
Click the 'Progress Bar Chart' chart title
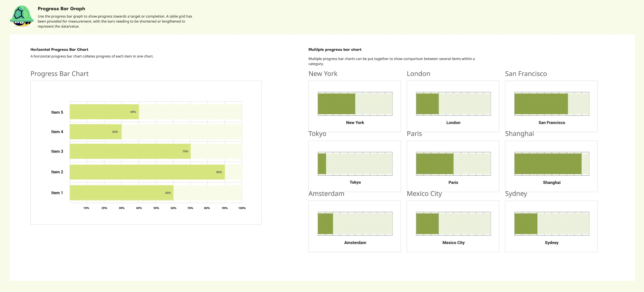tap(60, 74)
